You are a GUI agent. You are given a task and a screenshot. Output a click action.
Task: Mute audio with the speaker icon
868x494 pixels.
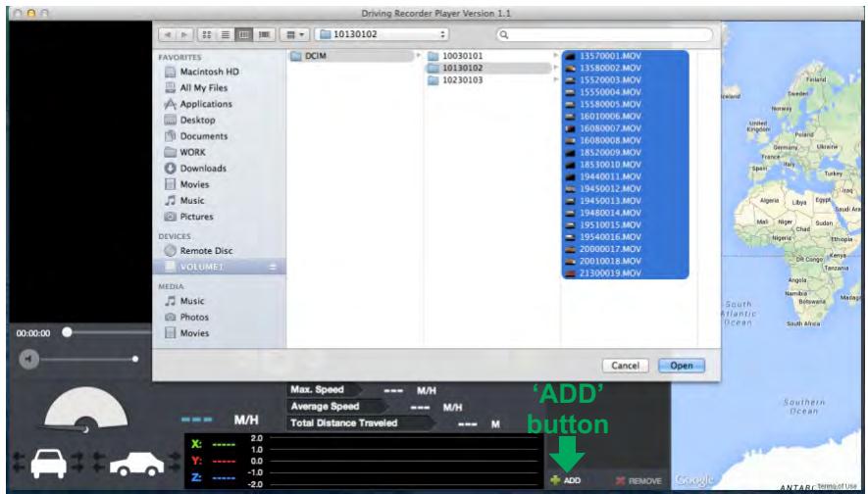click(x=28, y=360)
